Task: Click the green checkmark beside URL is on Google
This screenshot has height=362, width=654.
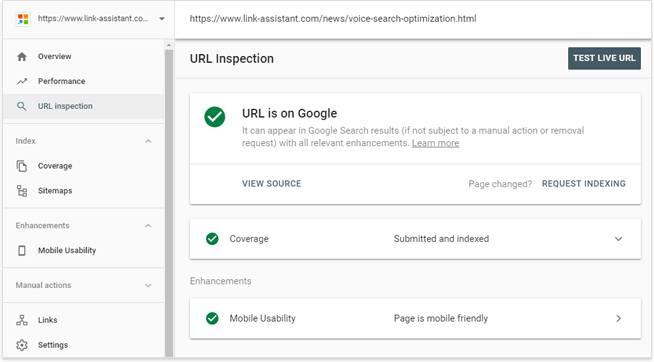Action: 215,117
